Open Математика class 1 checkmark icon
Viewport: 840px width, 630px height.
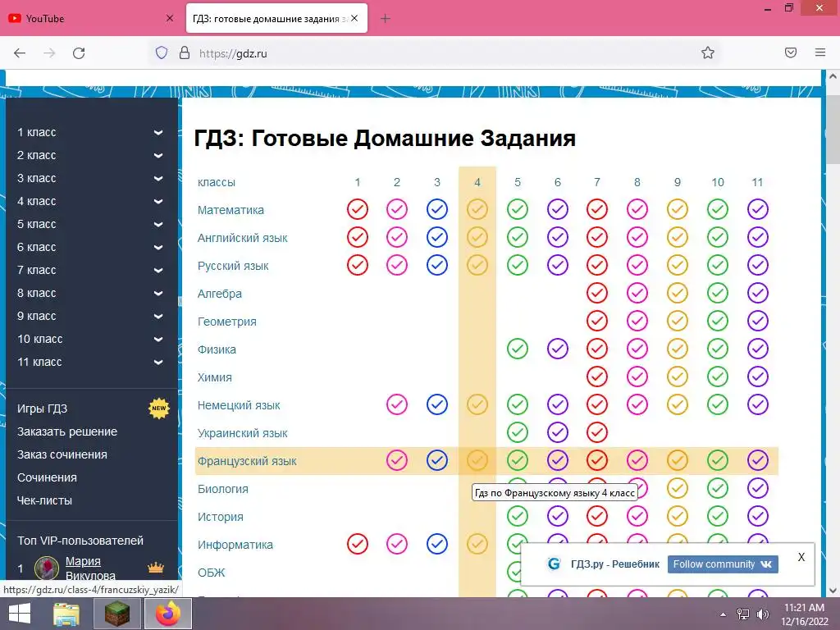[358, 209]
